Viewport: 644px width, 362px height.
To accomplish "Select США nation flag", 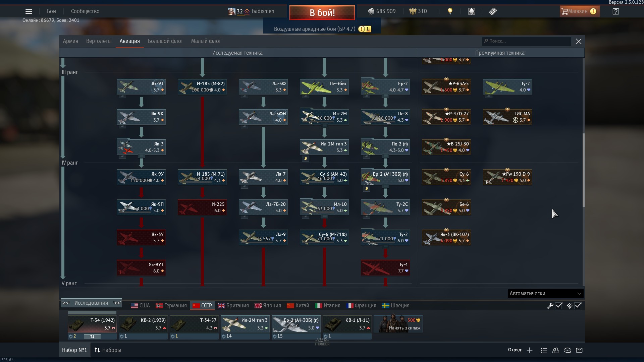I will tap(140, 306).
